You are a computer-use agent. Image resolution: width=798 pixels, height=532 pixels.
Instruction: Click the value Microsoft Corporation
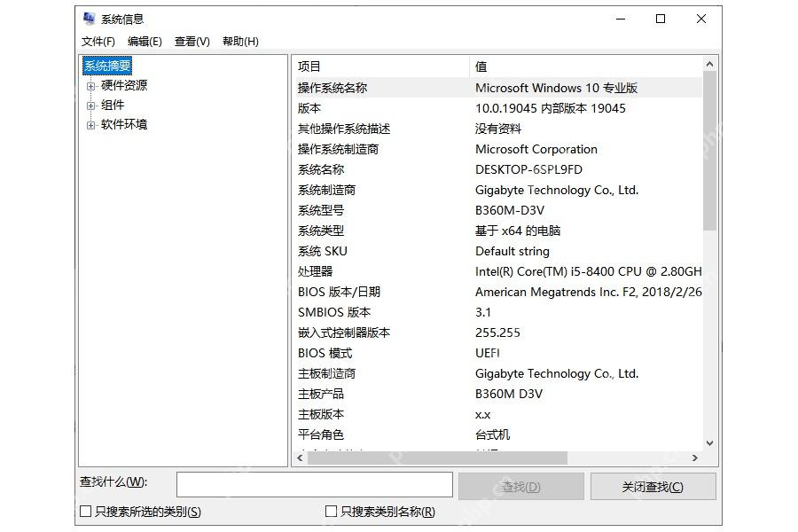536,149
